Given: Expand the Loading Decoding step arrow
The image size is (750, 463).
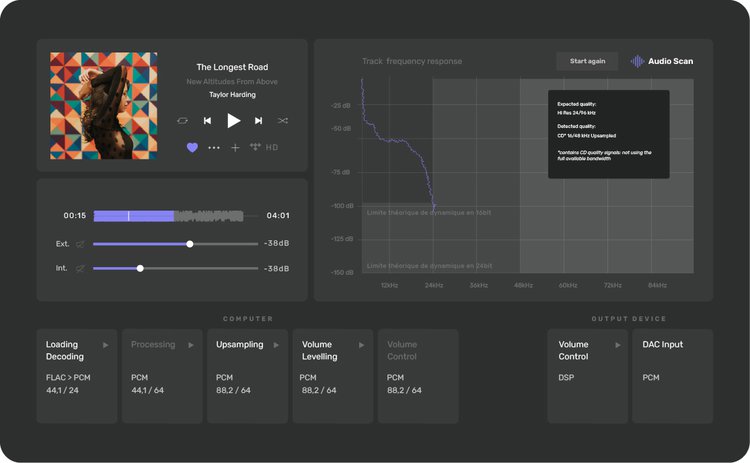Looking at the screenshot, I should pos(106,345).
